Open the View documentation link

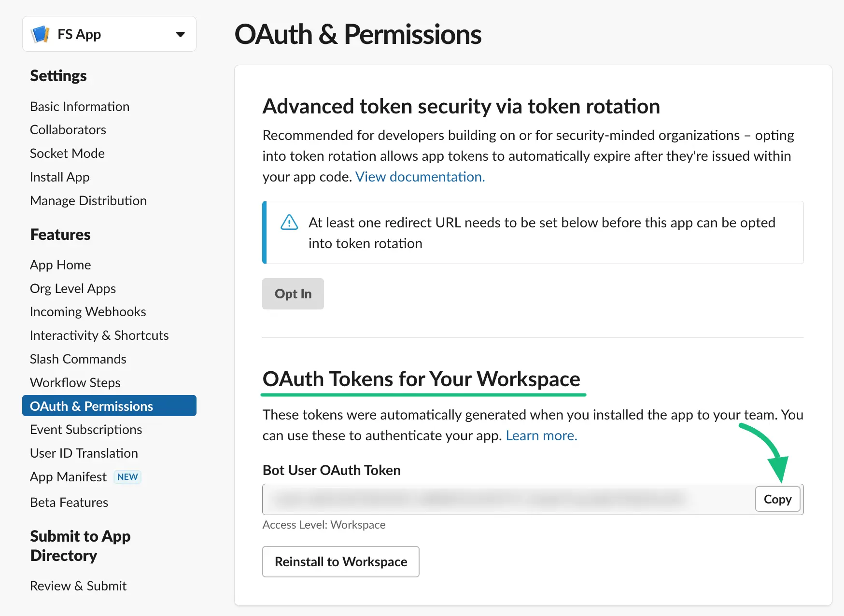coord(420,177)
